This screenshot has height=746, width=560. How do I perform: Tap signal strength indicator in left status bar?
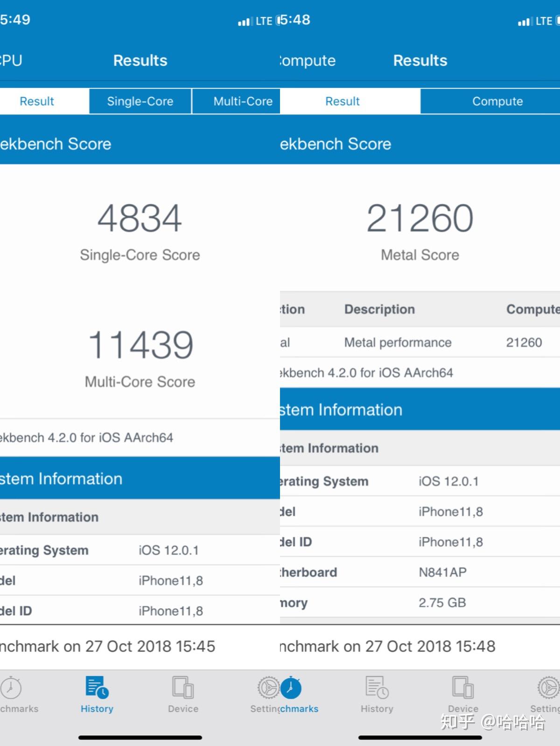245,21
